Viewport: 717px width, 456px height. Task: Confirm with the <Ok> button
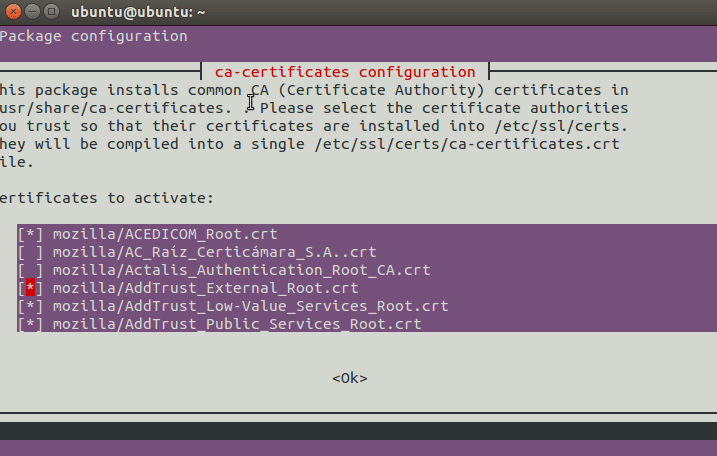[x=350, y=378]
